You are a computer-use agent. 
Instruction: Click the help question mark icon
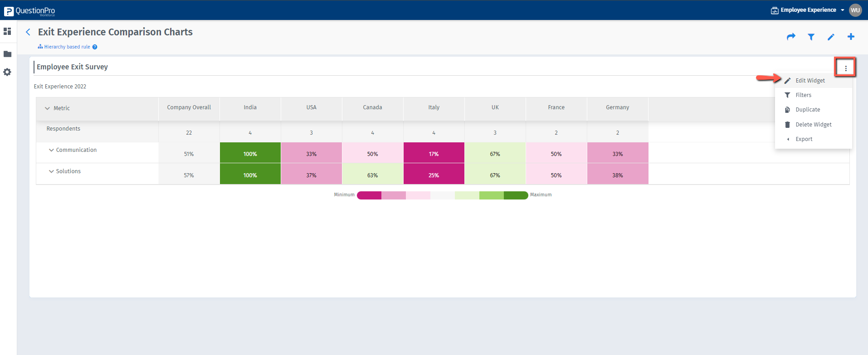(95, 47)
